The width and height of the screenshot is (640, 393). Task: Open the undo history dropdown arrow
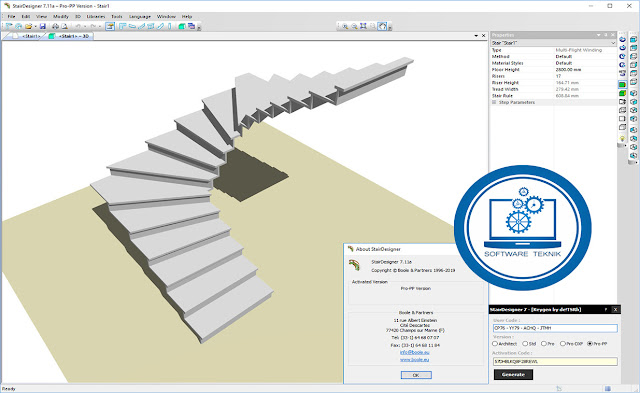click(x=85, y=26)
